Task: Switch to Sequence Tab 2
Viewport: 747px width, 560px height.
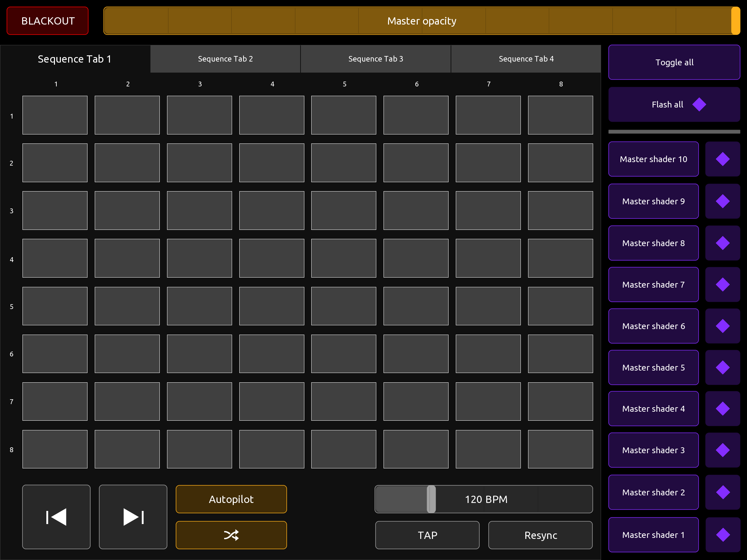Action: click(x=225, y=59)
